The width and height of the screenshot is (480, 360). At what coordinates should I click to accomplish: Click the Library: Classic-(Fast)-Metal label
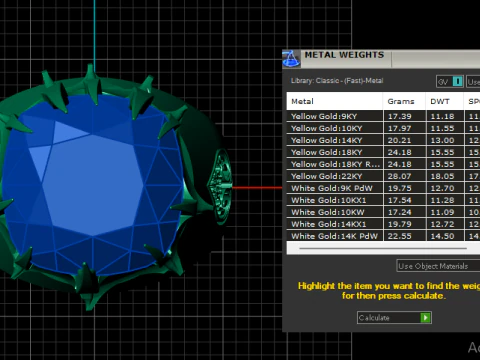point(337,81)
